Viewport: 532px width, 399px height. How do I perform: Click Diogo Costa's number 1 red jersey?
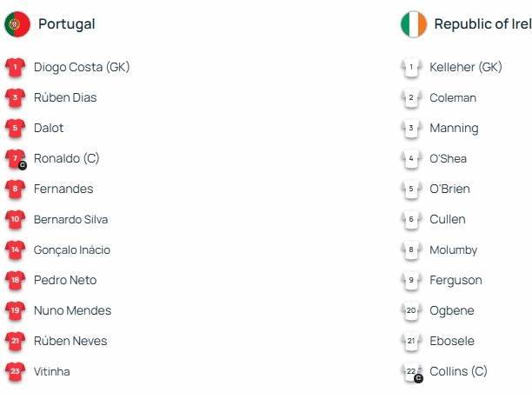[16, 67]
